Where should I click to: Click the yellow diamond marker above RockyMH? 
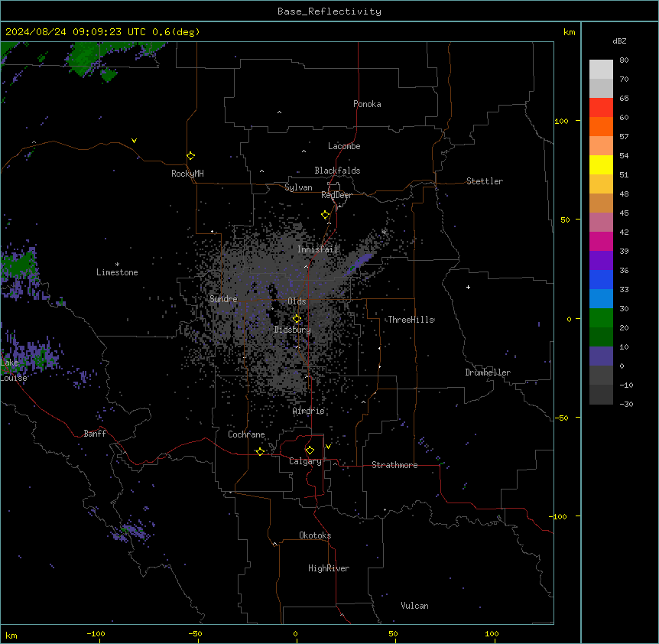(x=191, y=156)
